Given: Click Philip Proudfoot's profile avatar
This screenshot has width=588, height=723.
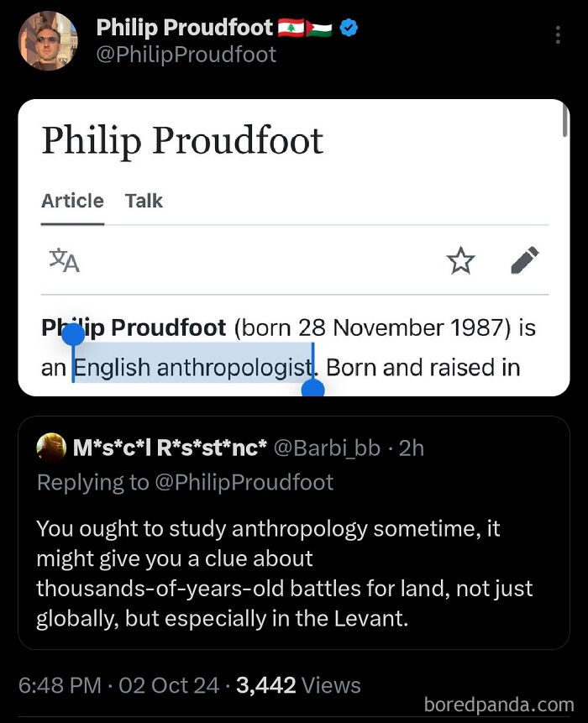Looking at the screenshot, I should point(48,40).
